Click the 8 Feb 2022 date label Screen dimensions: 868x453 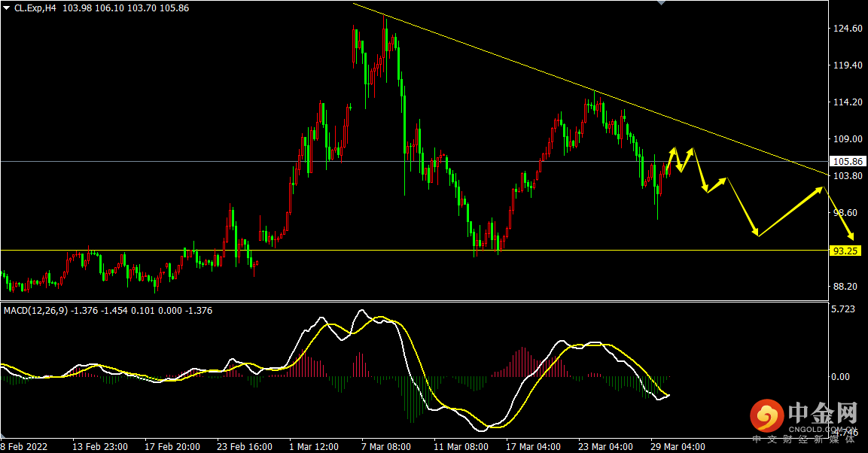pyautogui.click(x=24, y=446)
